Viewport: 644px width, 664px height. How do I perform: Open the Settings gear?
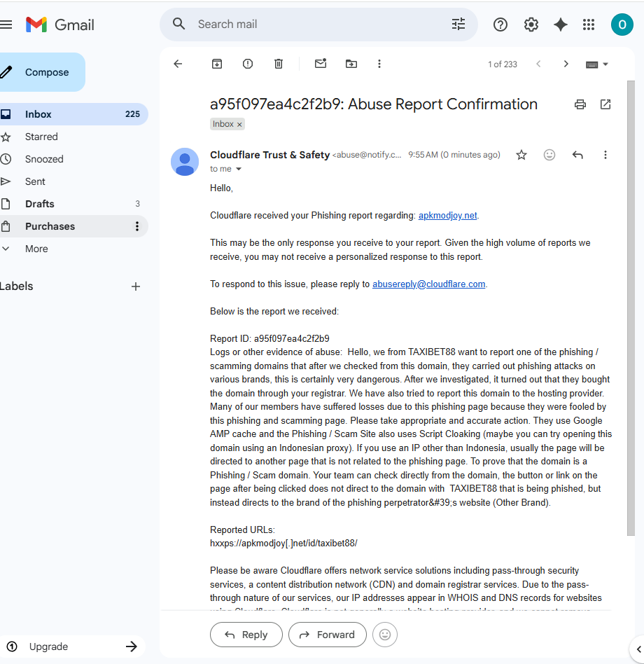(x=531, y=25)
